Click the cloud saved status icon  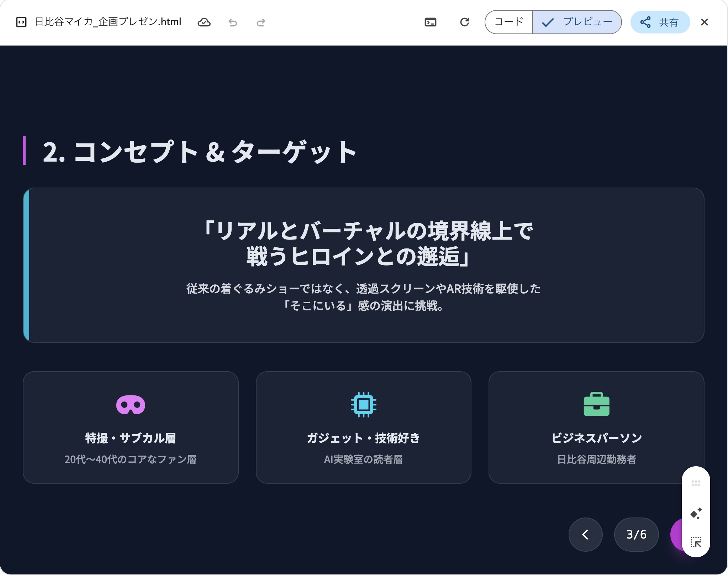(204, 22)
